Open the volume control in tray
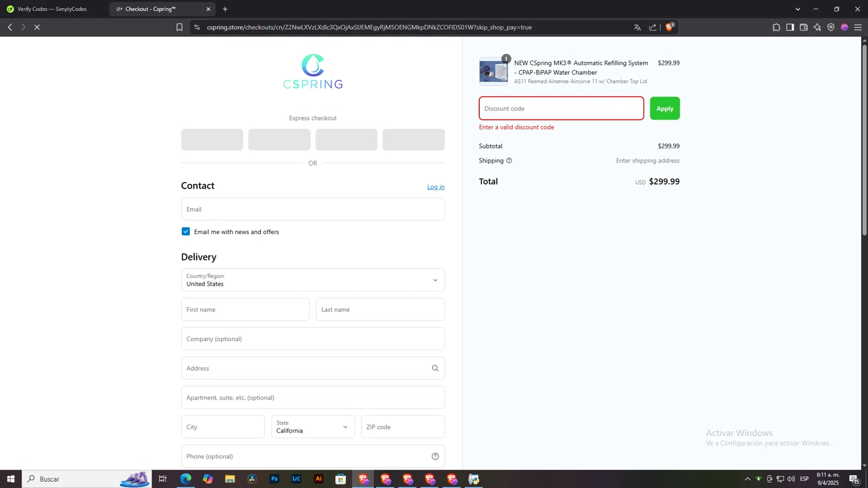Image resolution: width=868 pixels, height=488 pixels. tap(791, 479)
